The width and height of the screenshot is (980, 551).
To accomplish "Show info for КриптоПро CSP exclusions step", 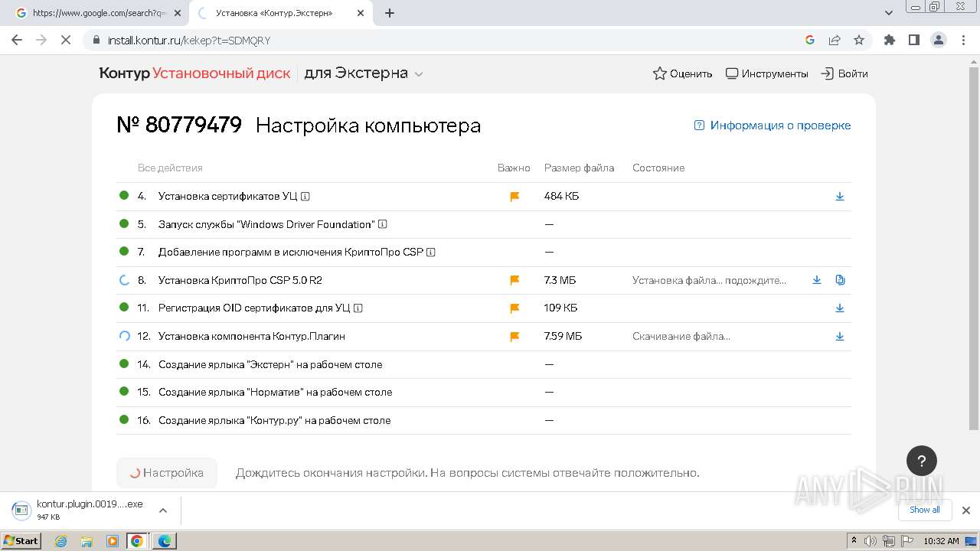I will [431, 252].
